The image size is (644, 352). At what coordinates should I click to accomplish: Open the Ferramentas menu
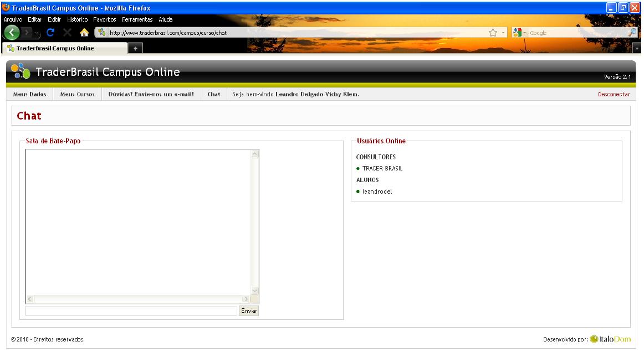(137, 19)
